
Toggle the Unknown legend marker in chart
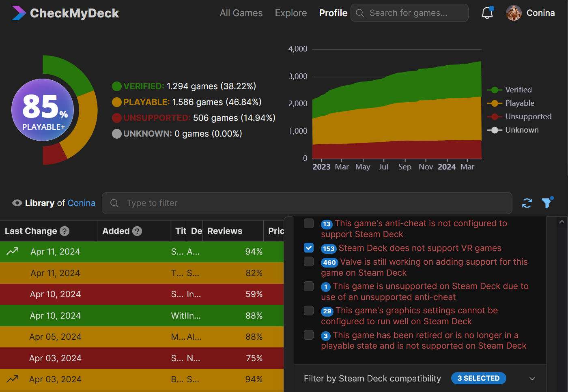(495, 130)
